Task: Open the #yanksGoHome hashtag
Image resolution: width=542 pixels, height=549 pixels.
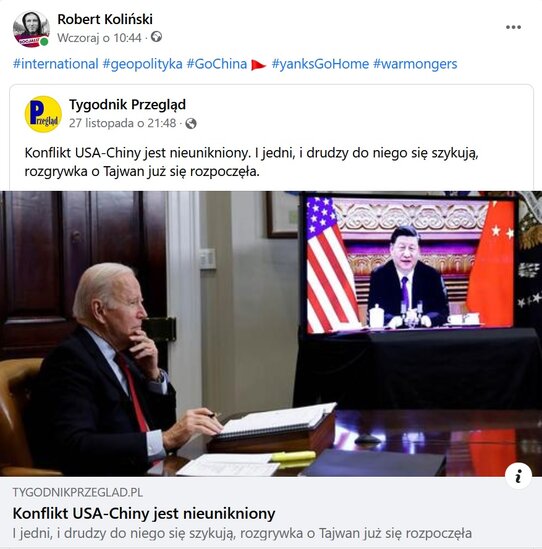Action: point(320,64)
